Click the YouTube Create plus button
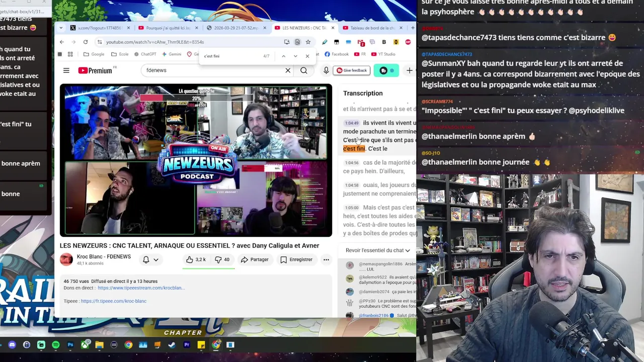 coord(409,70)
